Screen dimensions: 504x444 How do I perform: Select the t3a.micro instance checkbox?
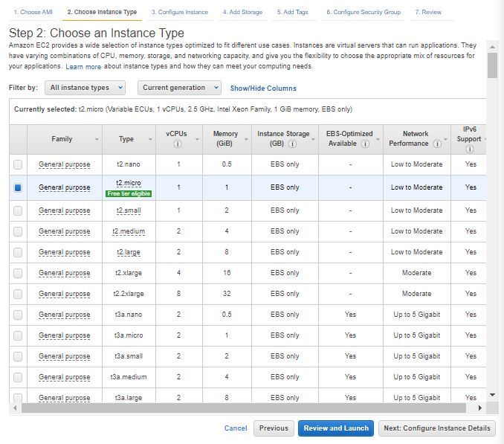pyautogui.click(x=18, y=335)
